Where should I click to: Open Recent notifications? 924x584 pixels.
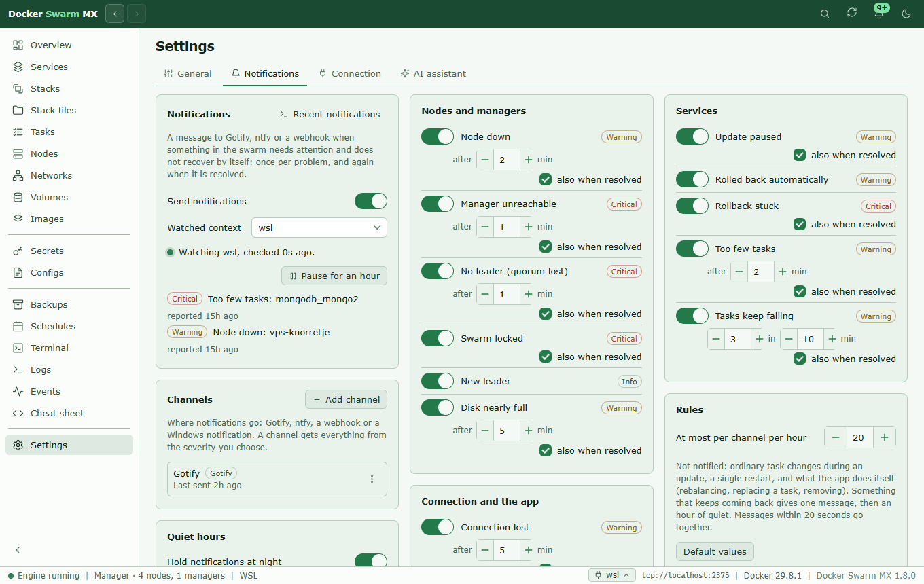coord(330,115)
